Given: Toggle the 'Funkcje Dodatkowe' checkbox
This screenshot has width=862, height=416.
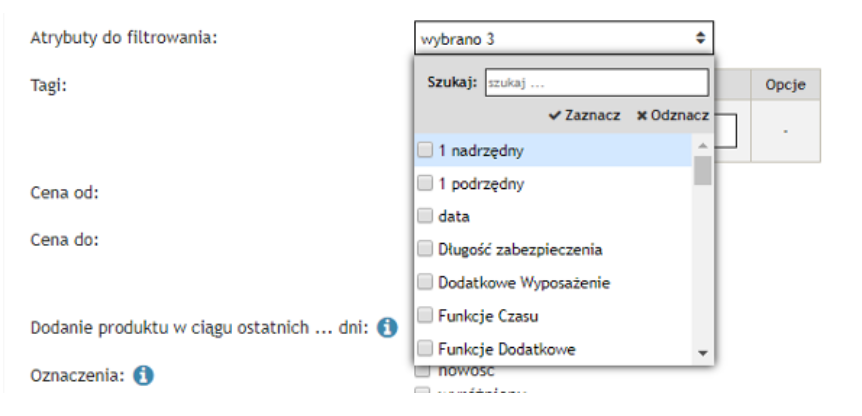Looking at the screenshot, I should coord(425,348).
